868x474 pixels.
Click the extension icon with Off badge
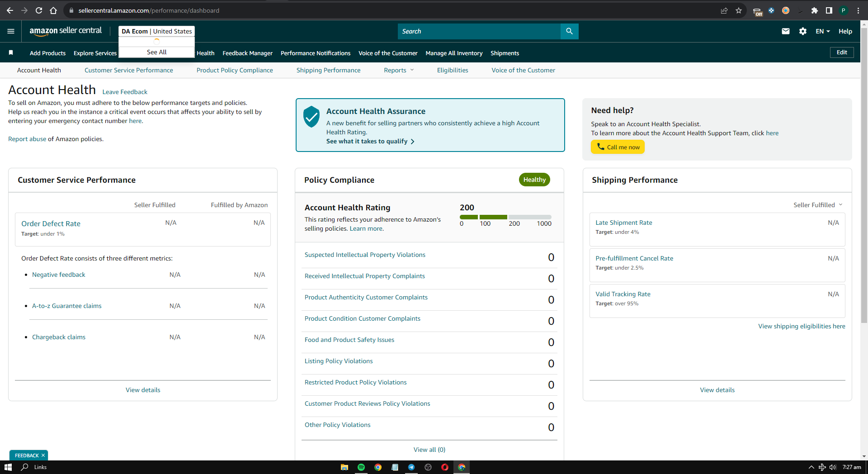click(x=758, y=11)
